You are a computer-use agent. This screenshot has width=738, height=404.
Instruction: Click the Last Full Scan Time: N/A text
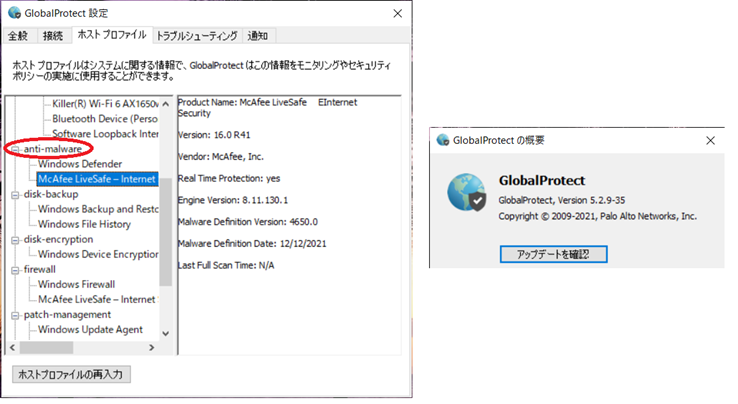[226, 265]
